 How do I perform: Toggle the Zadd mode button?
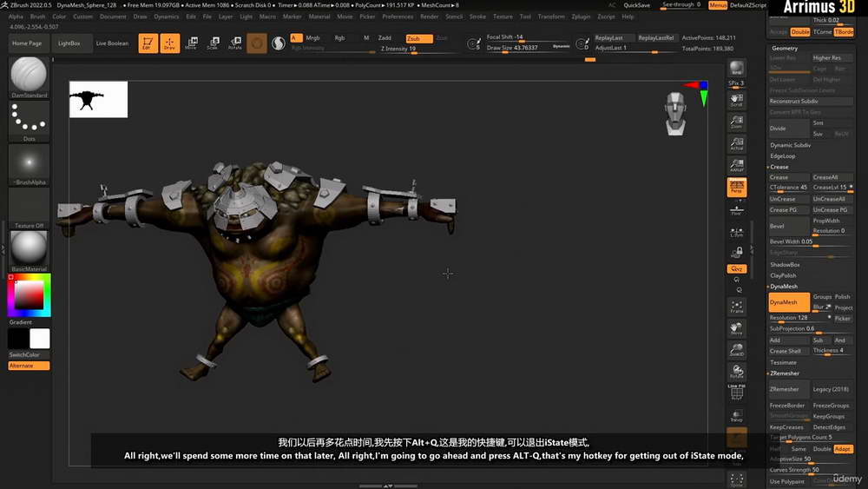tap(385, 38)
